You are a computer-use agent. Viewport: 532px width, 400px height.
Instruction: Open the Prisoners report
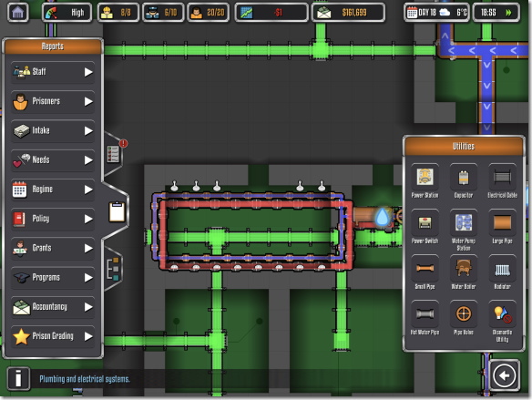[x=53, y=101]
